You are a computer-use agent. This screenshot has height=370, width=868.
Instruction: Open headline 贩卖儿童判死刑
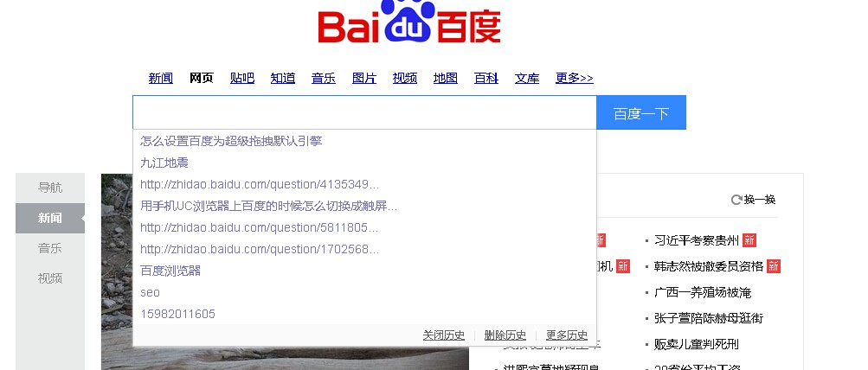(x=697, y=345)
